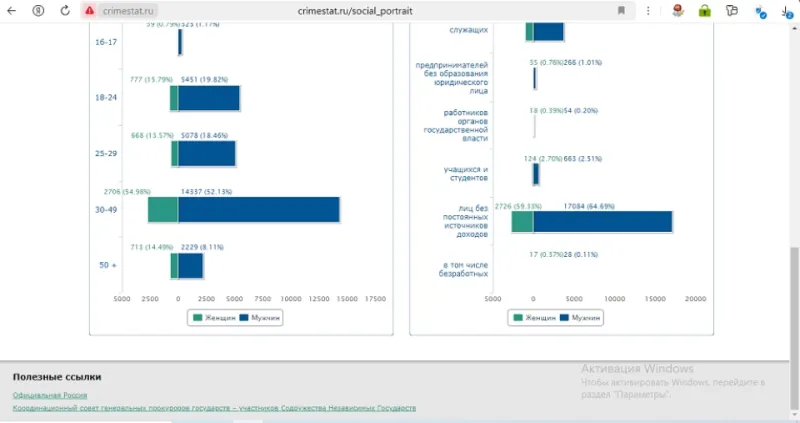The width and height of the screenshot is (800, 423).
Task: Open the Yandex home icon
Action: click(x=38, y=10)
